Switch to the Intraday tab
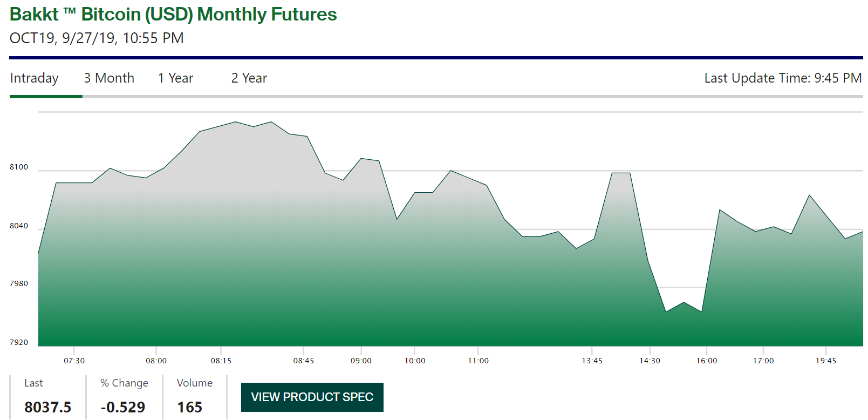Screen dimensions: 868x420 click(34, 78)
